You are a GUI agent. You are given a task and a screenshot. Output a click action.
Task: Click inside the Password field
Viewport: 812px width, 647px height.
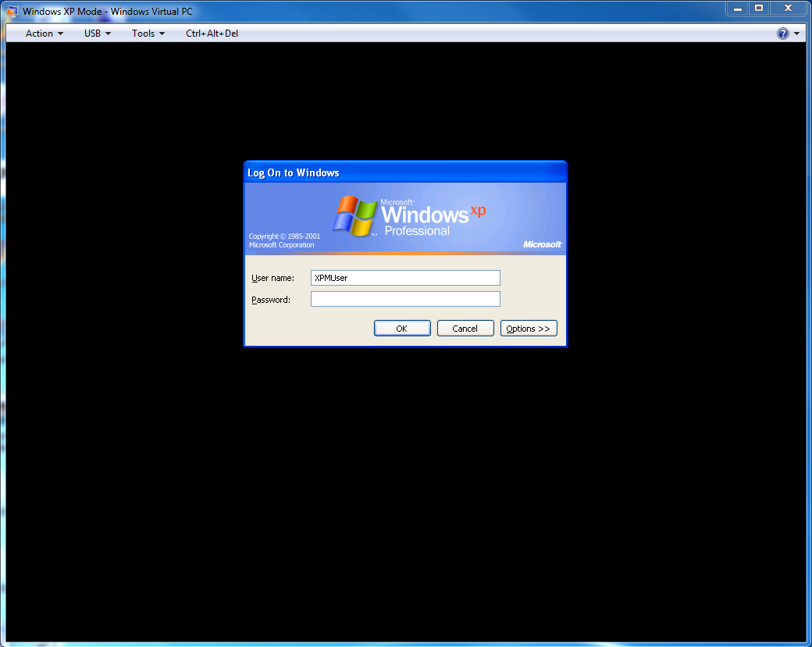tap(405, 299)
